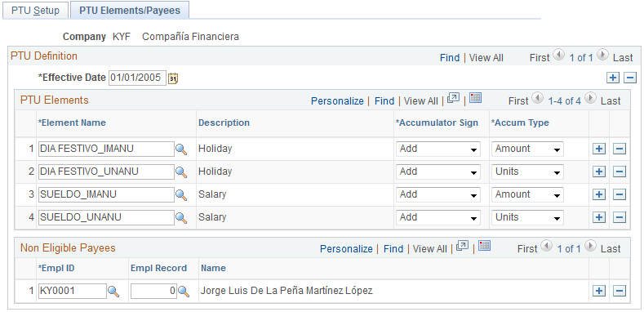Screen dimensions: 644x312
Task: Click View All in Non Eligible Payees grid
Action: click(x=430, y=248)
